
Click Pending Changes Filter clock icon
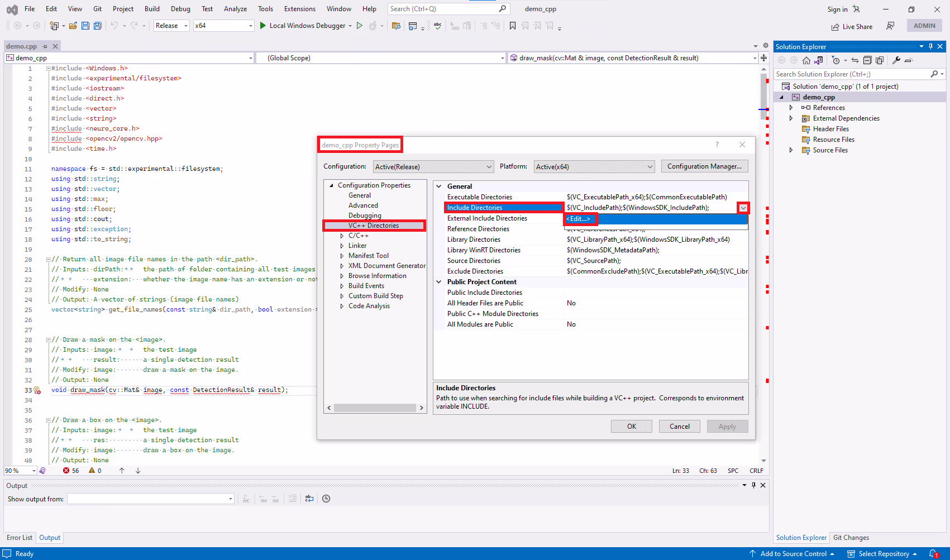[x=836, y=60]
